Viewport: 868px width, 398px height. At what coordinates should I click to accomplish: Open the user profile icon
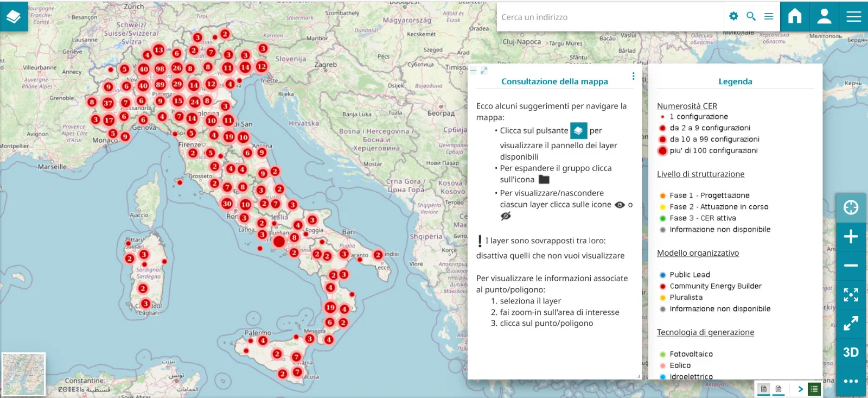[x=824, y=16]
